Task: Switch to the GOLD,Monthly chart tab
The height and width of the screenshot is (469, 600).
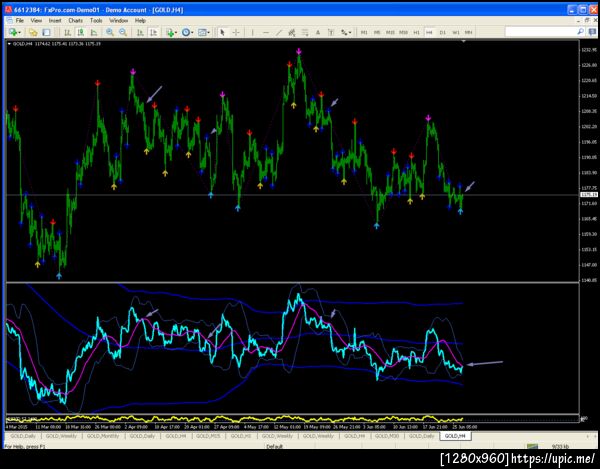Action: 103,436
